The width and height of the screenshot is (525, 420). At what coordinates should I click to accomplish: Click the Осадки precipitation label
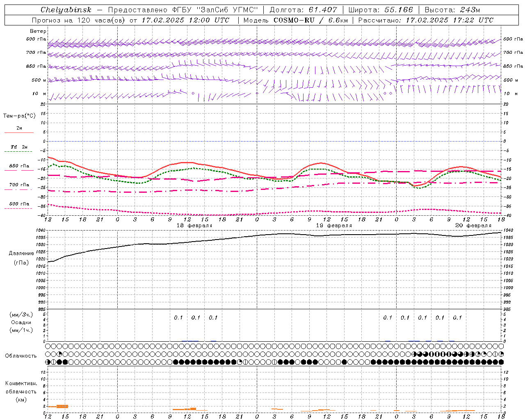pyautogui.click(x=21, y=322)
